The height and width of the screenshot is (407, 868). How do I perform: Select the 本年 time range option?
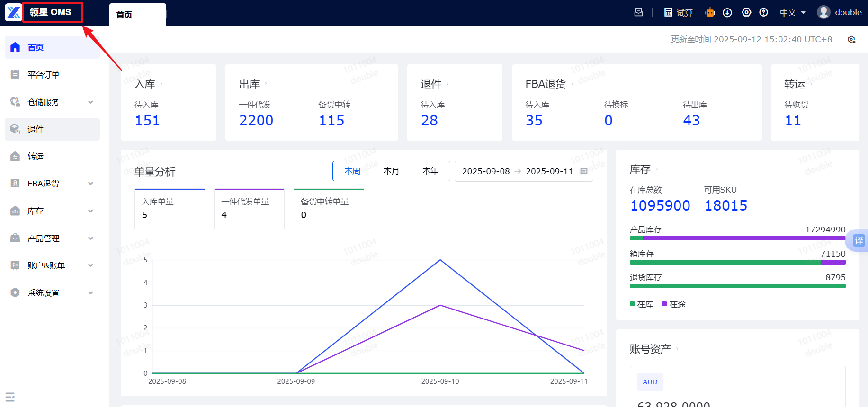pyautogui.click(x=430, y=171)
